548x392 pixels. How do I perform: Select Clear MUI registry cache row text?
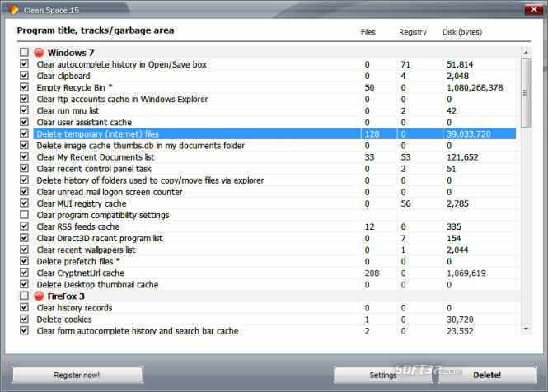click(x=82, y=203)
